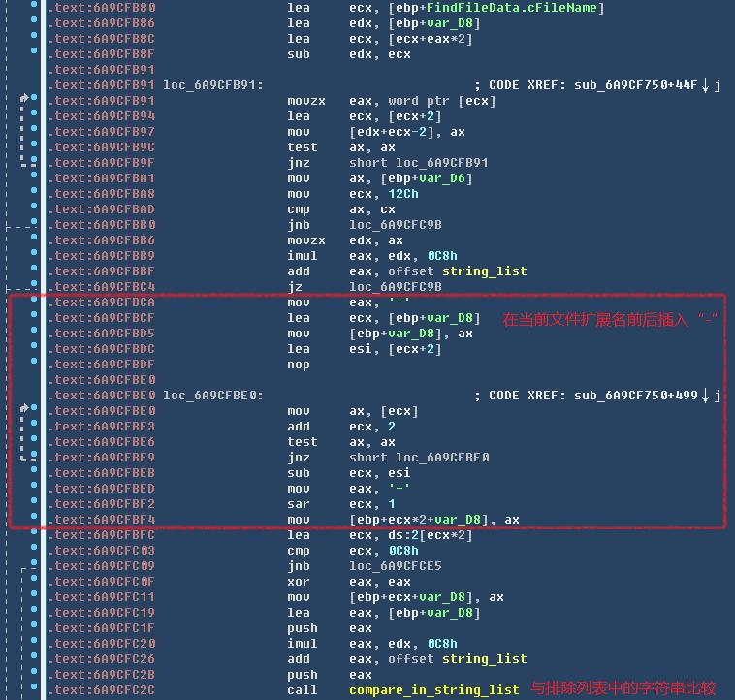Click address .text:6A9CFBDC
This screenshot has height=700, width=735.
pos(102,349)
